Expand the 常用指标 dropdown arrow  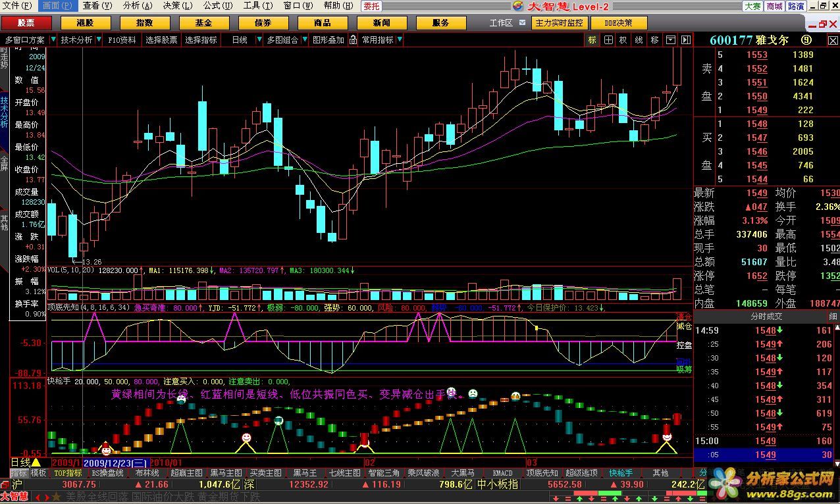coord(399,40)
